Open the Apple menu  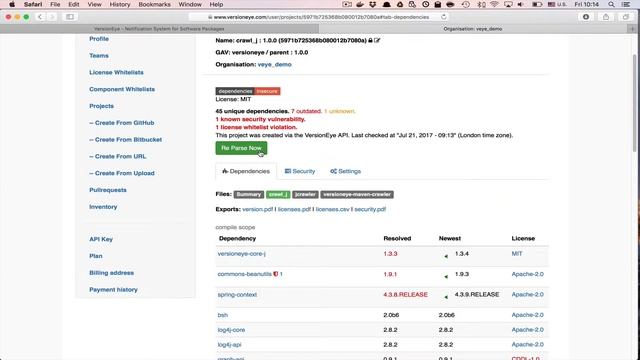coord(12,4)
